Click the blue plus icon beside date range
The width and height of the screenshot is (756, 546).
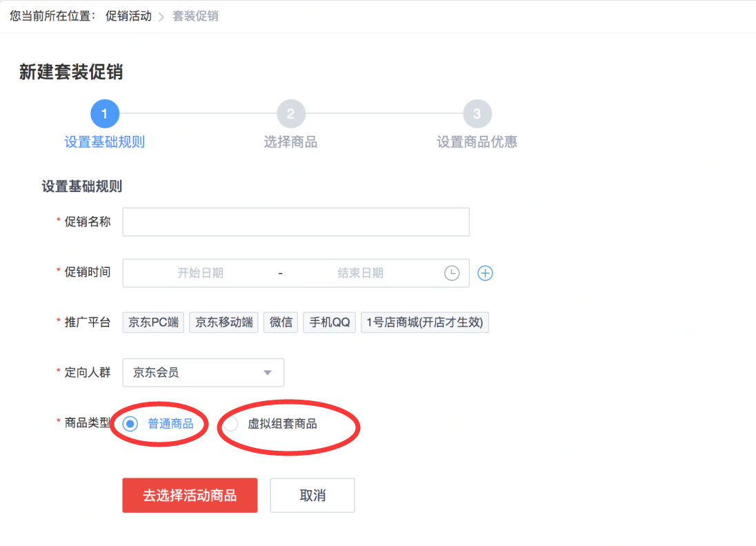[x=484, y=273]
